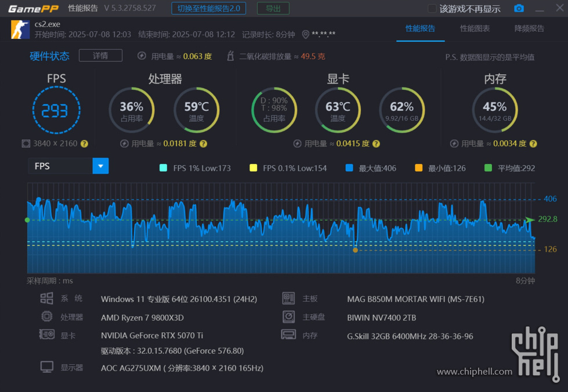This screenshot has width=568, height=392.
Task: Click the motherboard icon
Action: (288, 298)
